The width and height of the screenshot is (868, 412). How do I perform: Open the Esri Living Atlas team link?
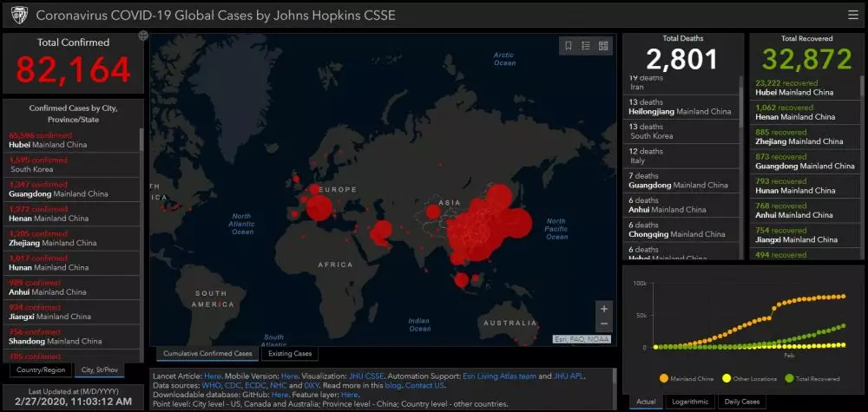[499, 376]
